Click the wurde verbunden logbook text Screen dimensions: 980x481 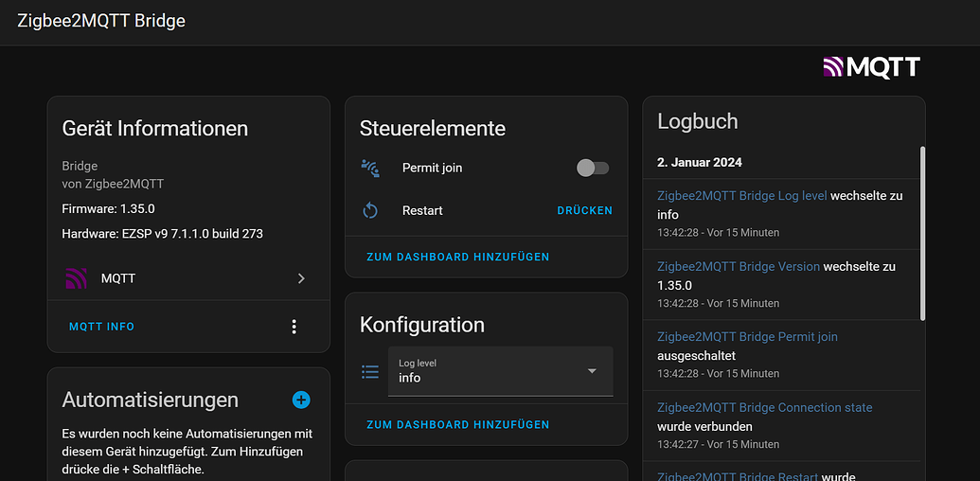[705, 427]
